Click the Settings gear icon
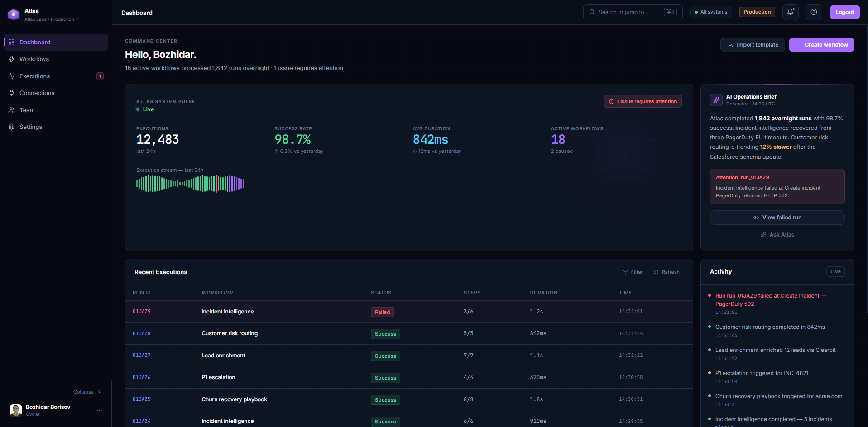 [12, 127]
